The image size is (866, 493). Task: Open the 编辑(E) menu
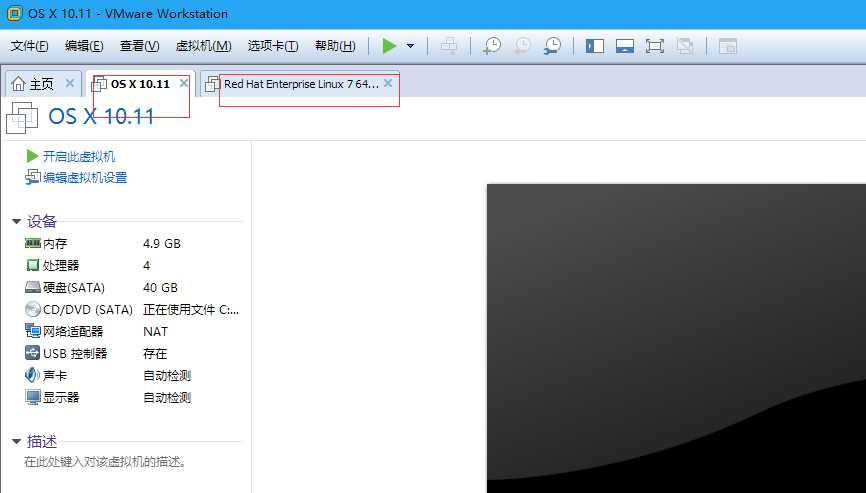click(84, 46)
